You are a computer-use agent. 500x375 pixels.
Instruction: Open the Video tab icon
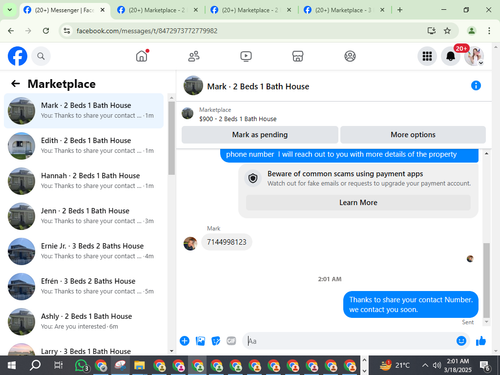pos(246,56)
